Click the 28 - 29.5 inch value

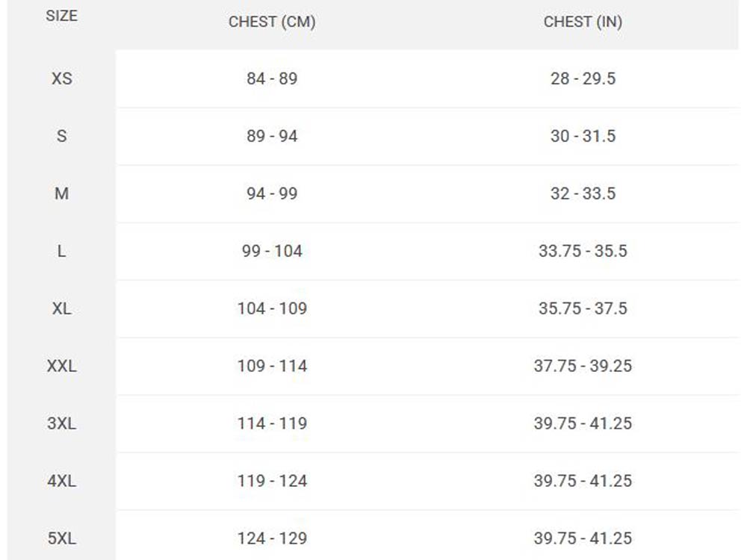[x=583, y=78]
